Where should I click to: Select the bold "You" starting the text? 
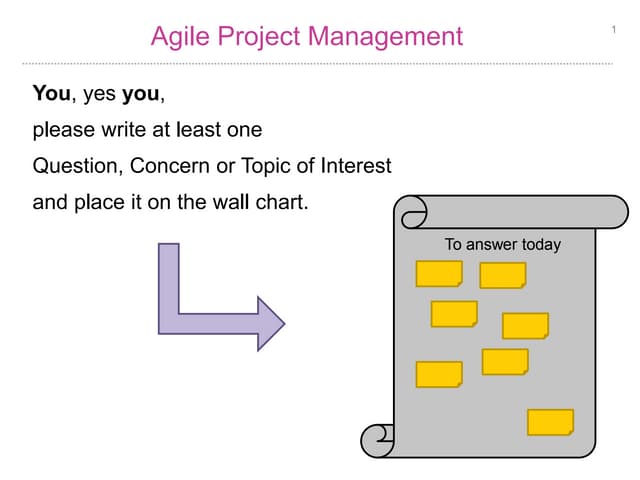(50, 94)
